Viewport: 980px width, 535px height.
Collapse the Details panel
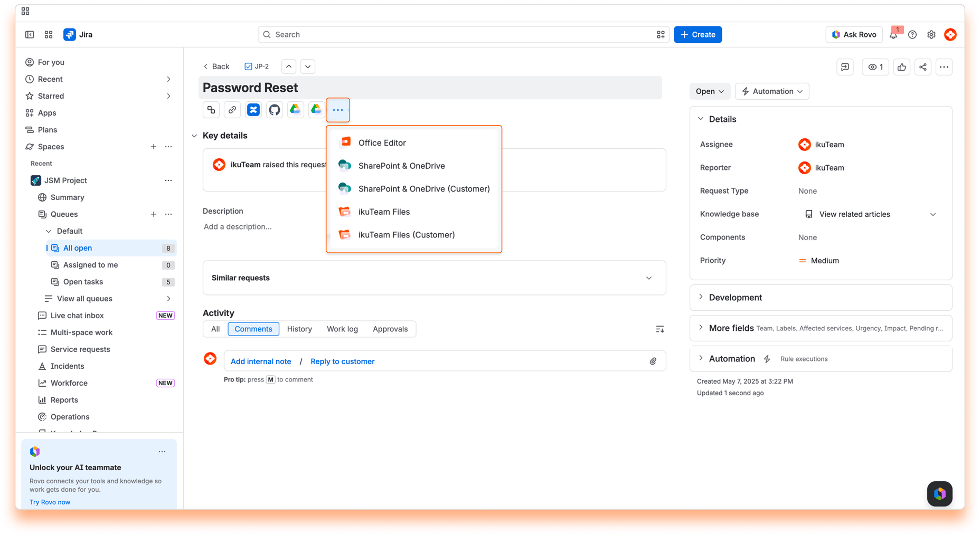(x=701, y=119)
